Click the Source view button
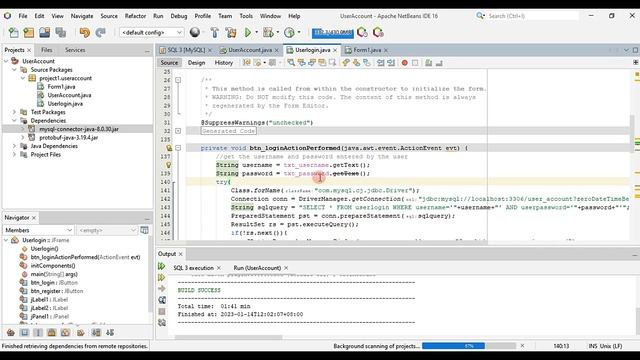The width and height of the screenshot is (640, 360). click(169, 62)
